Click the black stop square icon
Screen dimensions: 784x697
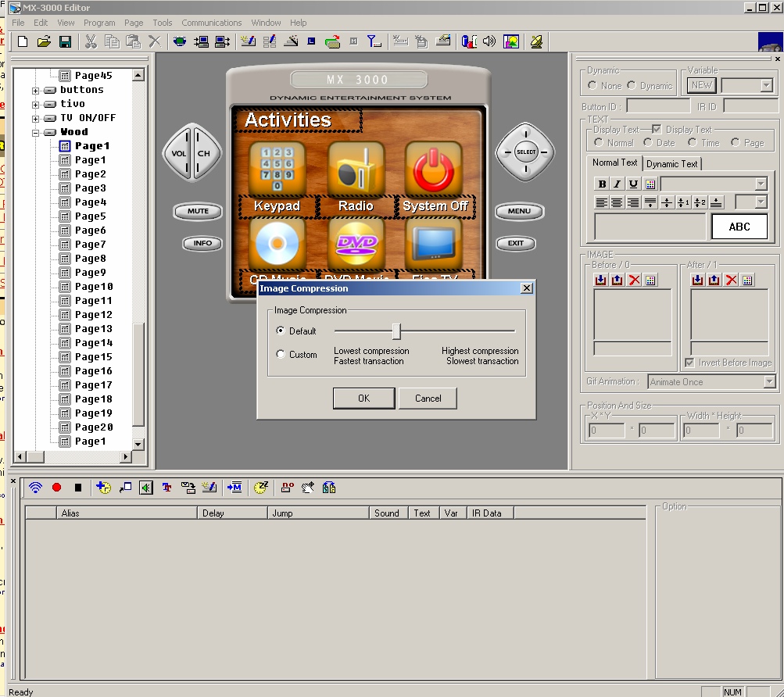point(78,488)
